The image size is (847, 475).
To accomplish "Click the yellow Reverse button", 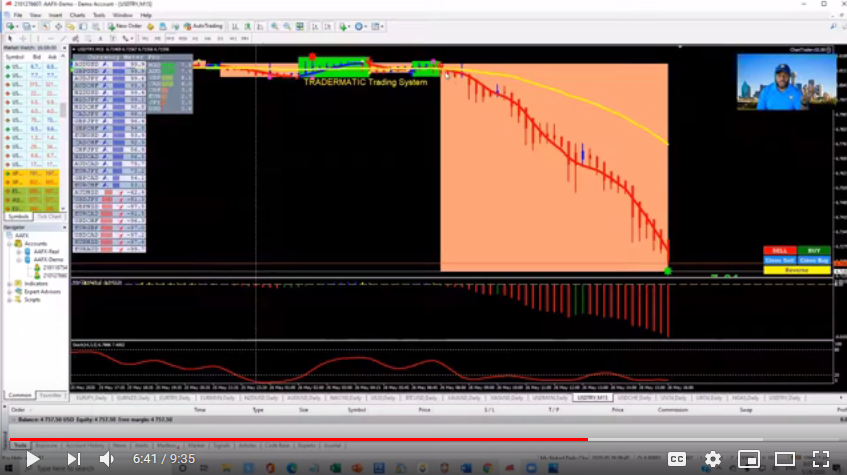I will pyautogui.click(x=797, y=270).
